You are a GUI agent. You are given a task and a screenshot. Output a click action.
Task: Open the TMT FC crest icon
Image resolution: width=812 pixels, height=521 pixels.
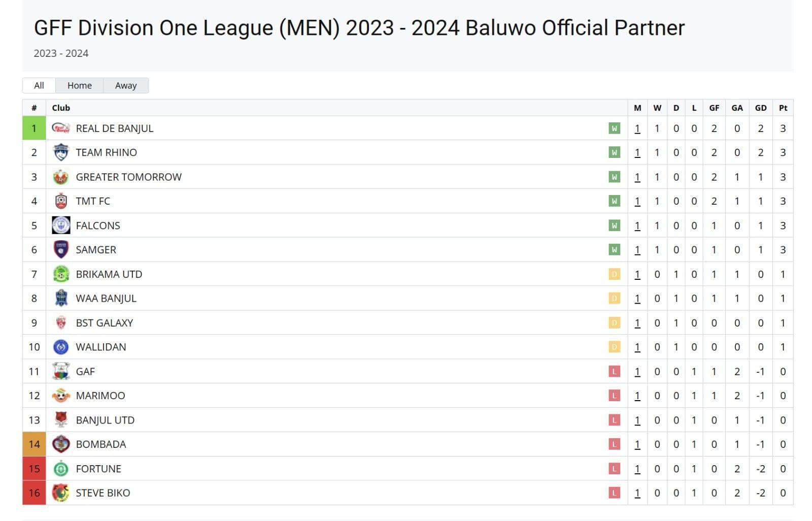point(60,201)
